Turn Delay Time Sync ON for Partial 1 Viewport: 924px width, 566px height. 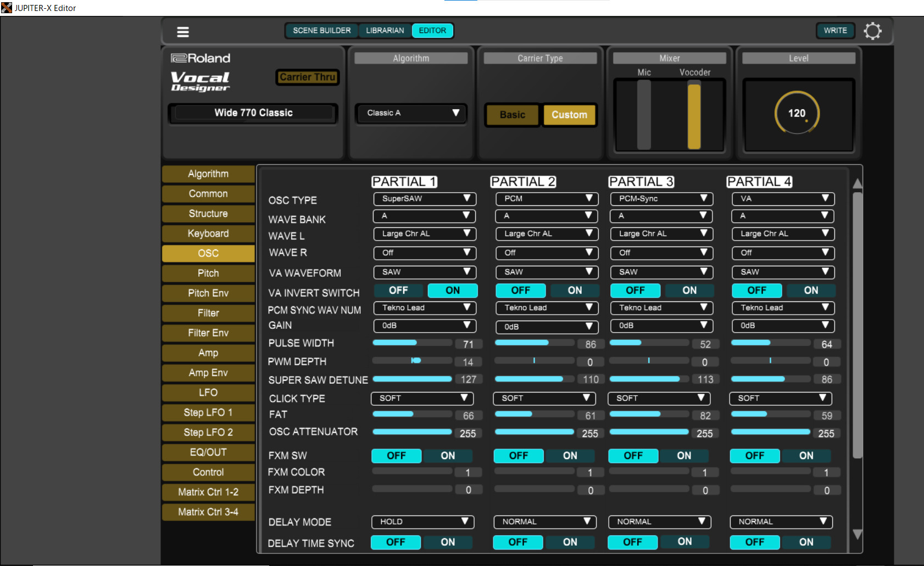448,542
